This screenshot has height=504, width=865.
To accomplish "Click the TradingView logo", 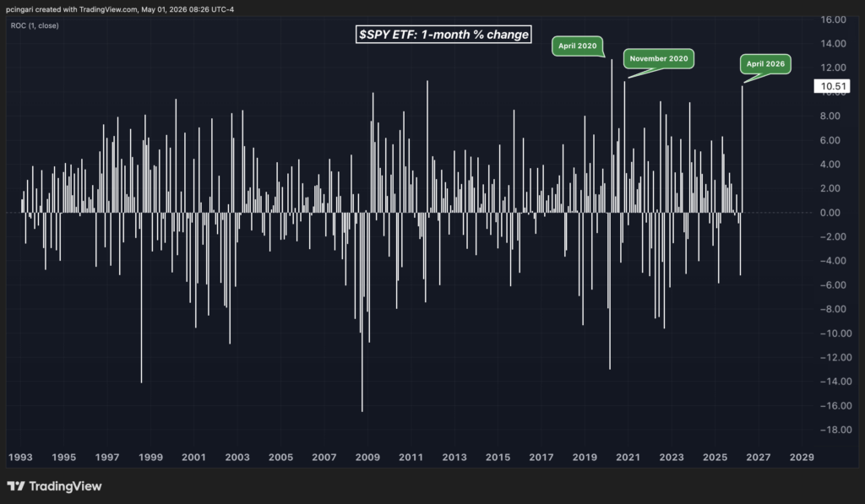I will 55,485.
